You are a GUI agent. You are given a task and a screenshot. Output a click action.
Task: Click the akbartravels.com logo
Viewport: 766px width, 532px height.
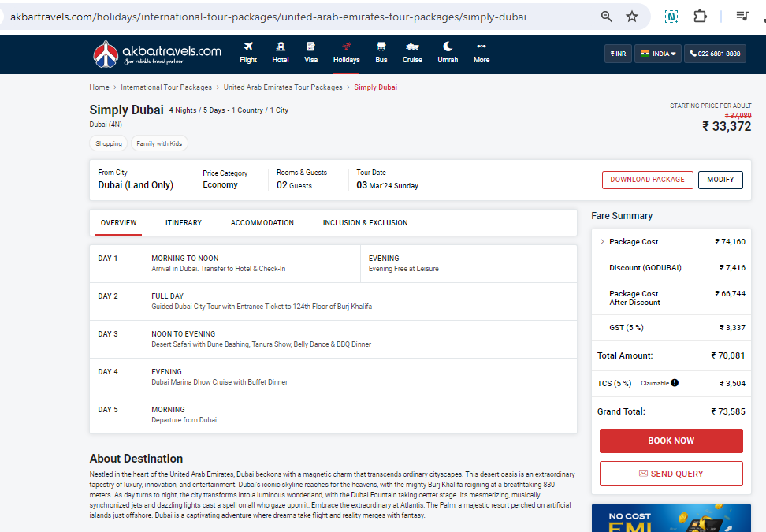157,54
